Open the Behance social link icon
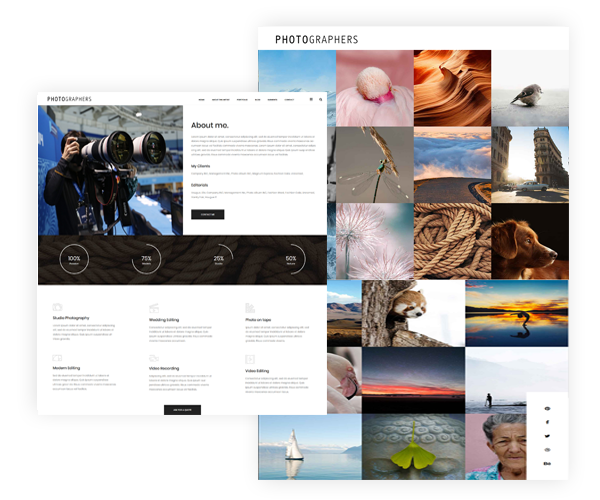 pos(547,463)
